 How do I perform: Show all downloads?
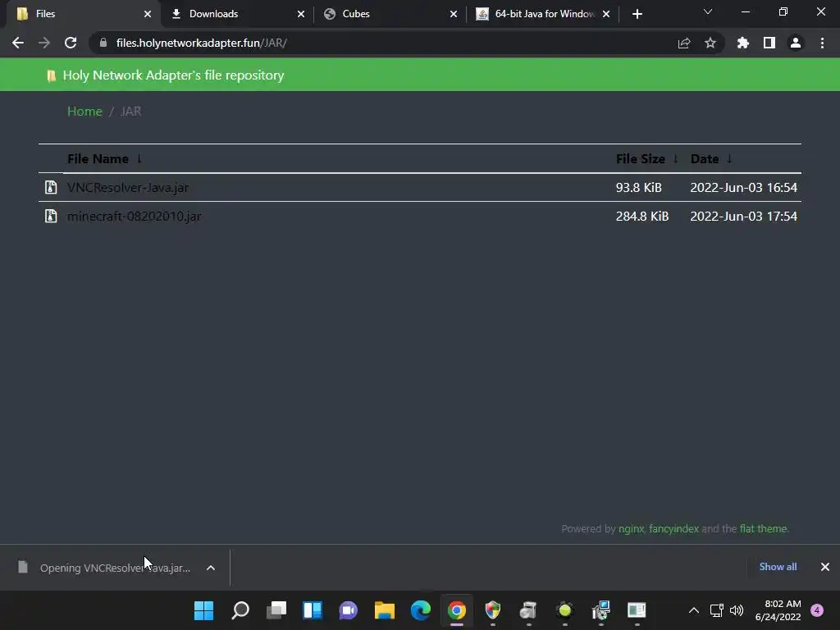(x=778, y=567)
